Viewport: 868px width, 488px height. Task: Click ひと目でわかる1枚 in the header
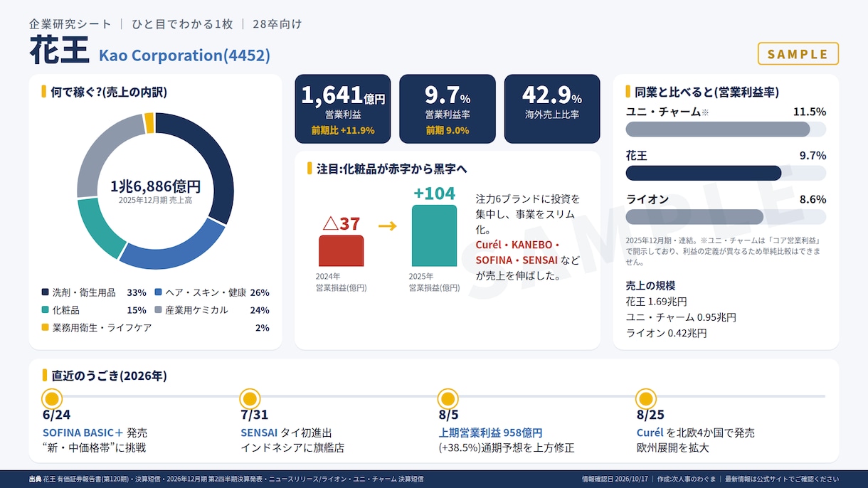point(182,23)
